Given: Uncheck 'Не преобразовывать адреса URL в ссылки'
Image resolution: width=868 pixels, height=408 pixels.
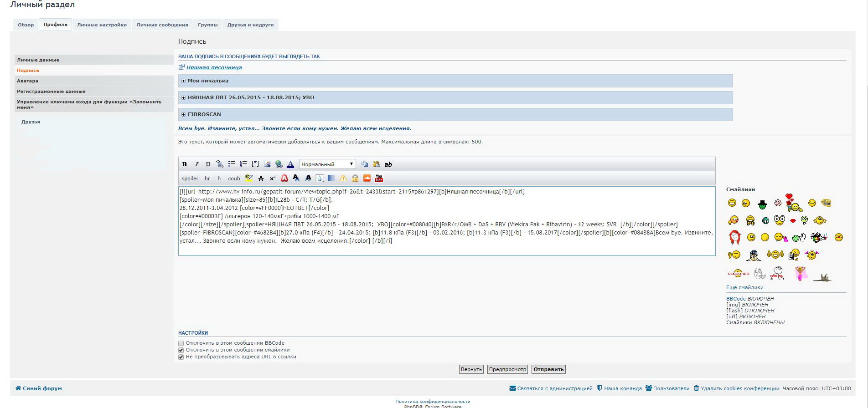Looking at the screenshot, I should click(181, 357).
